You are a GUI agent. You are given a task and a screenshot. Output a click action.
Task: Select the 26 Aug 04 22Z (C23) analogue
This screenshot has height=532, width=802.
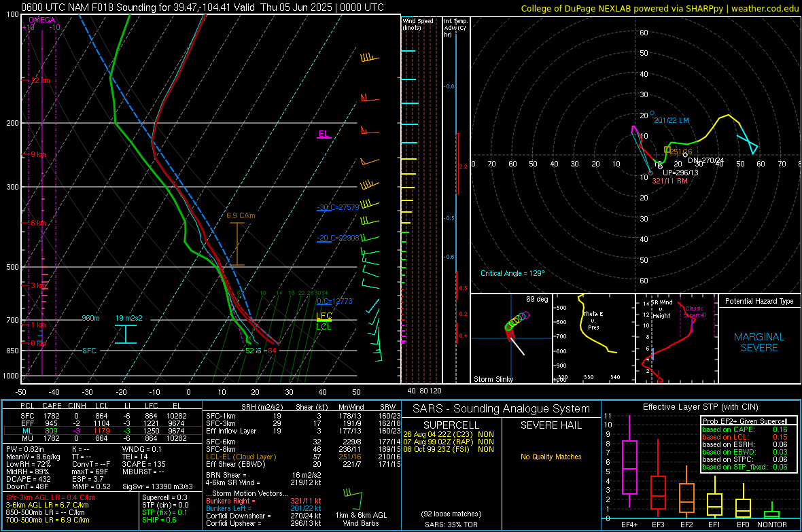449,434
